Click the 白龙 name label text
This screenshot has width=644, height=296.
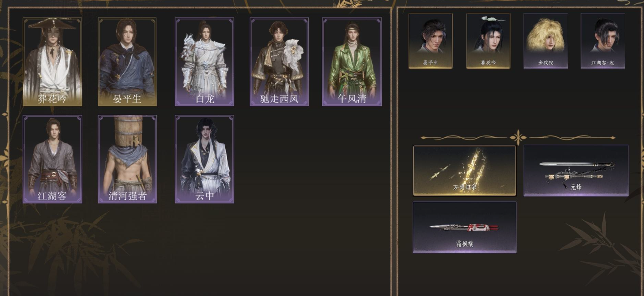tap(204, 99)
